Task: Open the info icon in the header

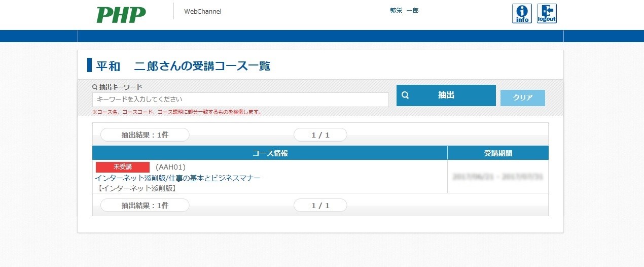Action: (522, 14)
